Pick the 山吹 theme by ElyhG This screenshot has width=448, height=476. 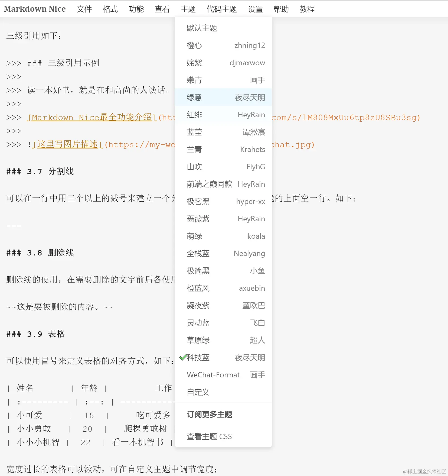tap(223, 167)
